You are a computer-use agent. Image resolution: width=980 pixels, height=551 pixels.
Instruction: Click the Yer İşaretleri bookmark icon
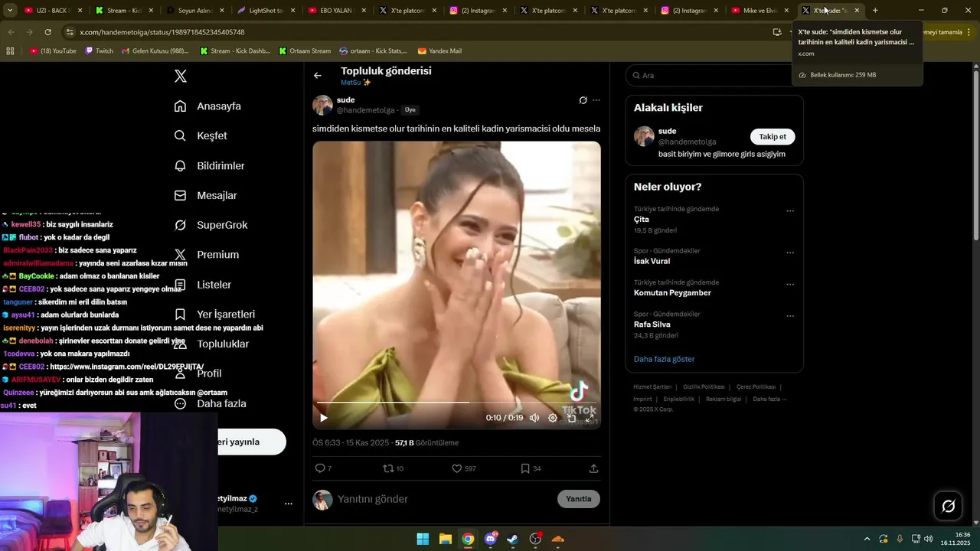coord(181,315)
